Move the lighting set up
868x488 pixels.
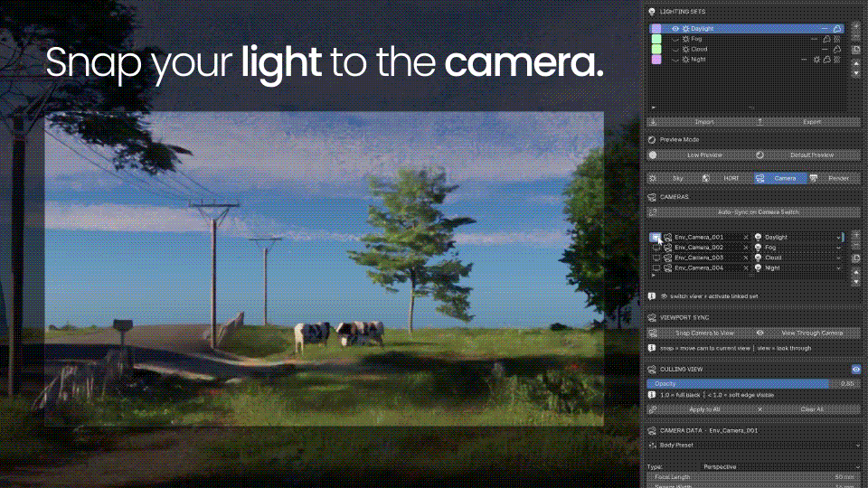click(x=856, y=63)
